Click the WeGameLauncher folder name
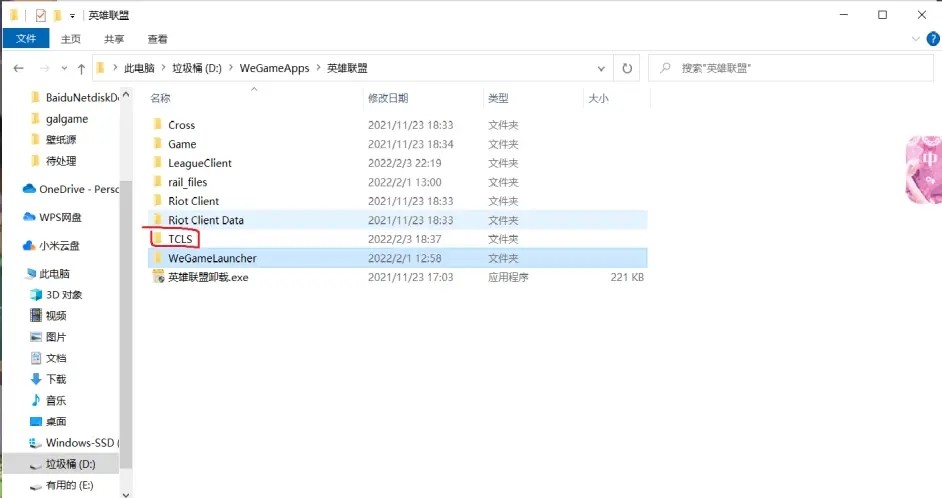This screenshot has height=498, width=942. tap(212, 258)
